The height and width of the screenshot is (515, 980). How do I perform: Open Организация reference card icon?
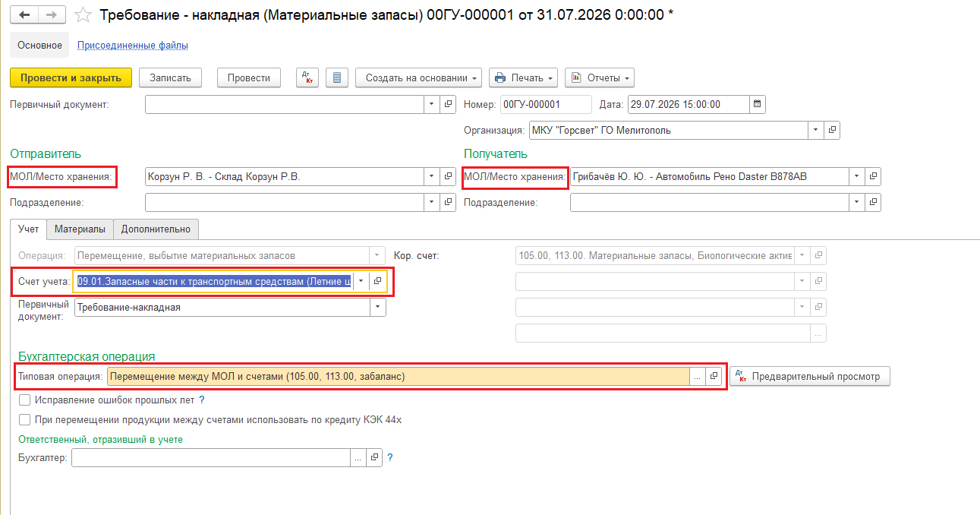(832, 130)
